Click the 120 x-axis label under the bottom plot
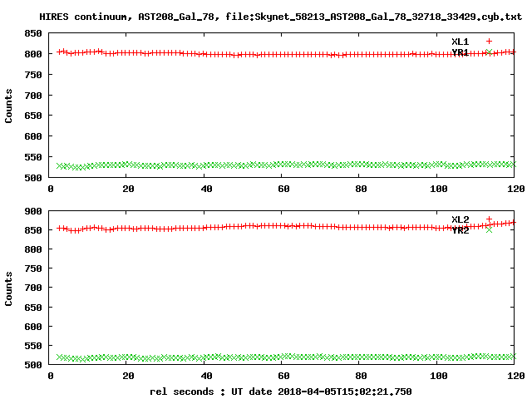532x399 pixels. click(x=516, y=376)
